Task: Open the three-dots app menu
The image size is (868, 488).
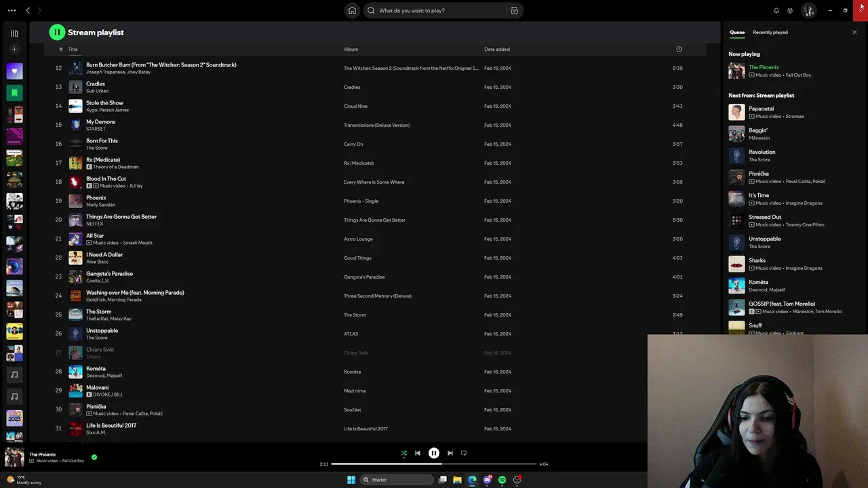Action: tap(12, 10)
